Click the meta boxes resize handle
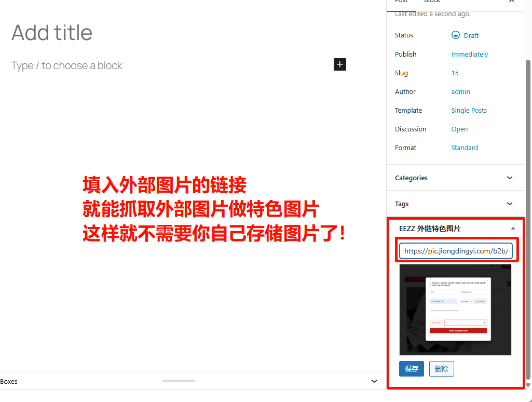 178,381
